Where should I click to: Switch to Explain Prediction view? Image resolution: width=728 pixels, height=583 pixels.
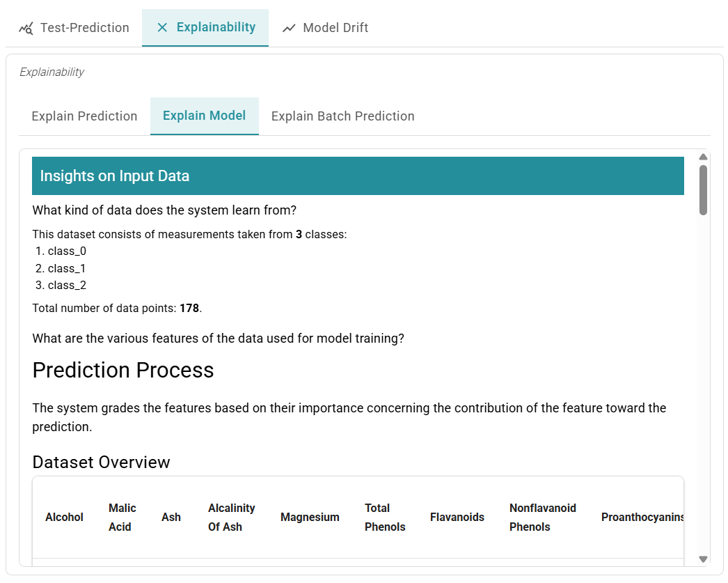84,116
